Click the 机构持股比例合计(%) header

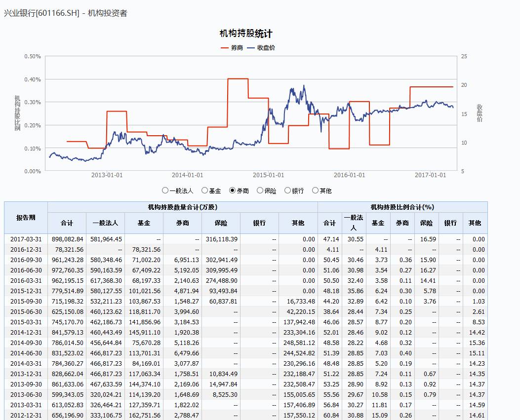tap(402, 207)
